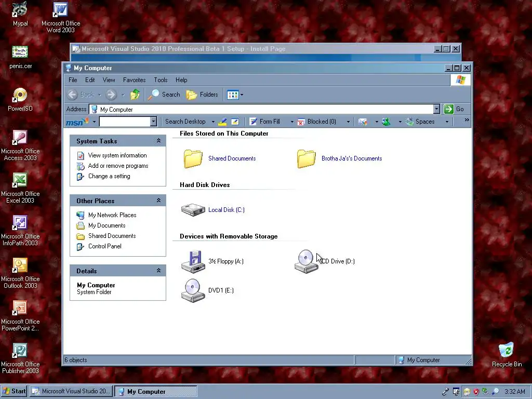Select the DVD1 (E:) drive icon
Image resolution: width=532 pixels, height=399 pixels.
(x=193, y=290)
